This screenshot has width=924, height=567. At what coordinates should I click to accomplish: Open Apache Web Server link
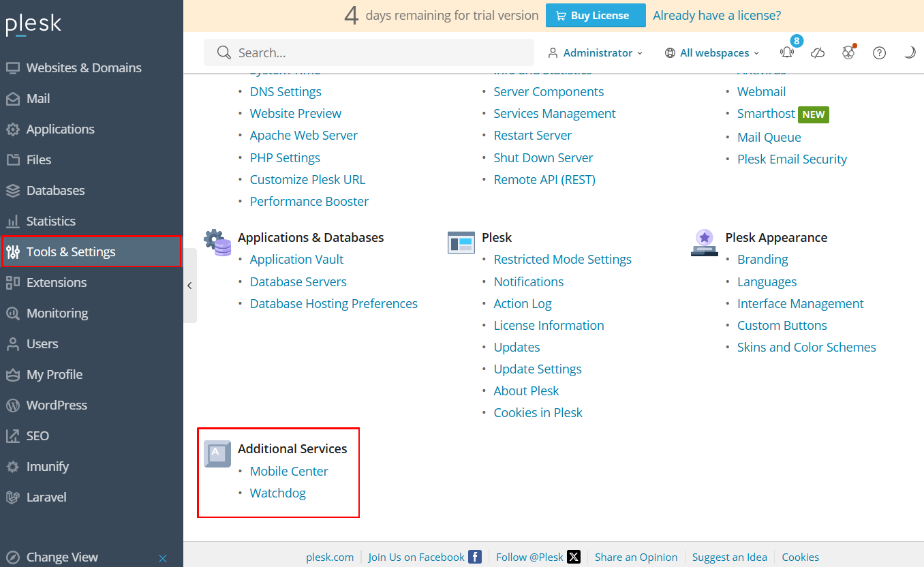click(304, 136)
